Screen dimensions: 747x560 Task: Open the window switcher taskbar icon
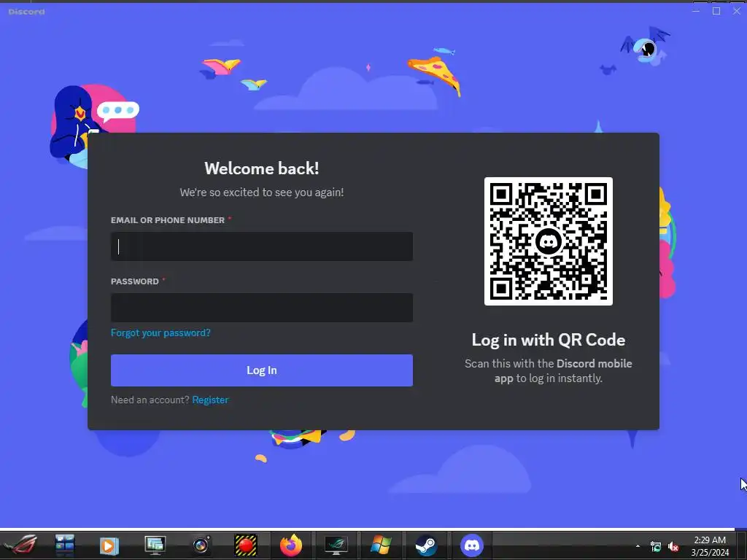point(65,545)
